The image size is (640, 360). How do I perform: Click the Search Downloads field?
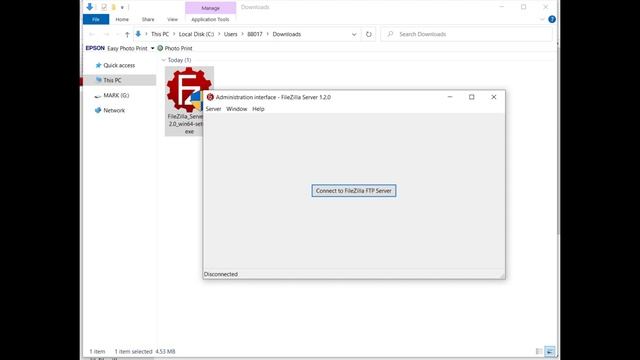[467, 34]
